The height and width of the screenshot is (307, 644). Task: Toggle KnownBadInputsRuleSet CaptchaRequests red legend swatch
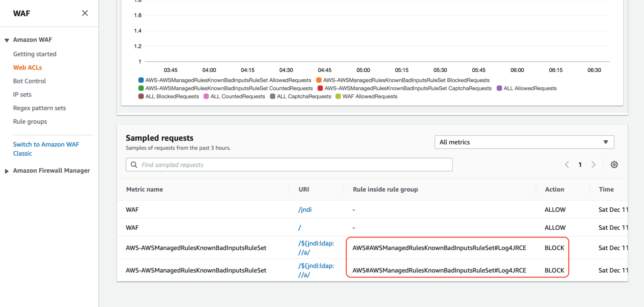coord(320,88)
